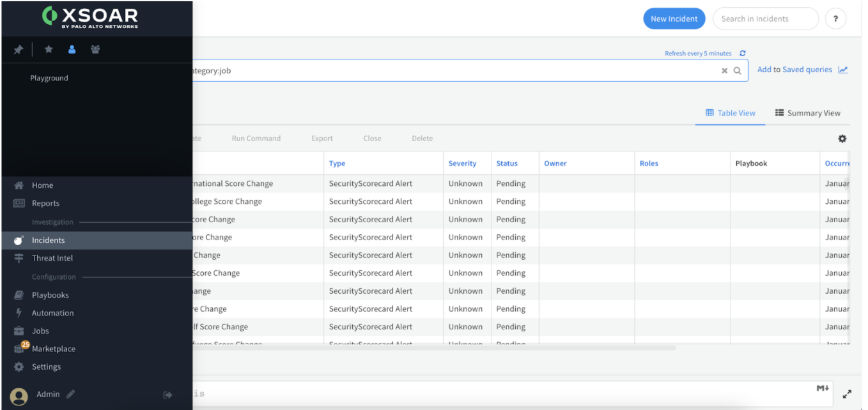868x410 pixels.
Task: Click the Jobs briefcase icon
Action: point(19,331)
